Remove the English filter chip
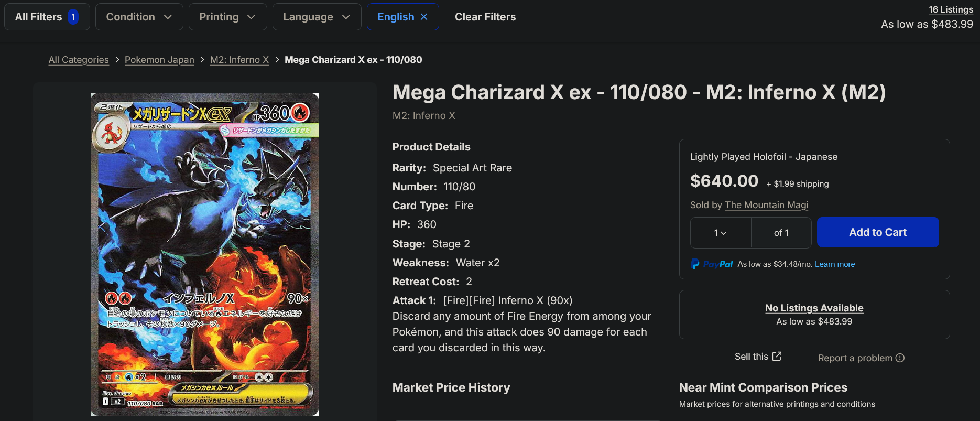This screenshot has height=421, width=980. tap(424, 17)
